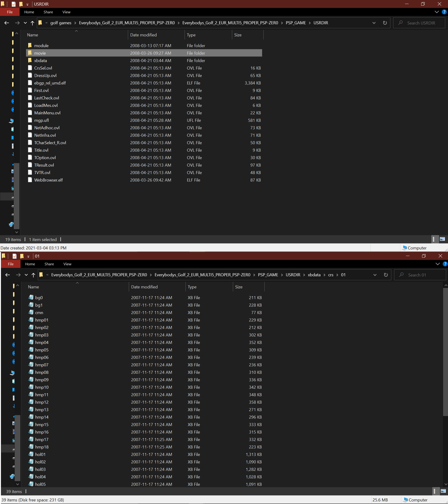Select TCharSelect_R.ovl file
Image resolution: width=448 pixels, height=504 pixels.
coord(50,143)
